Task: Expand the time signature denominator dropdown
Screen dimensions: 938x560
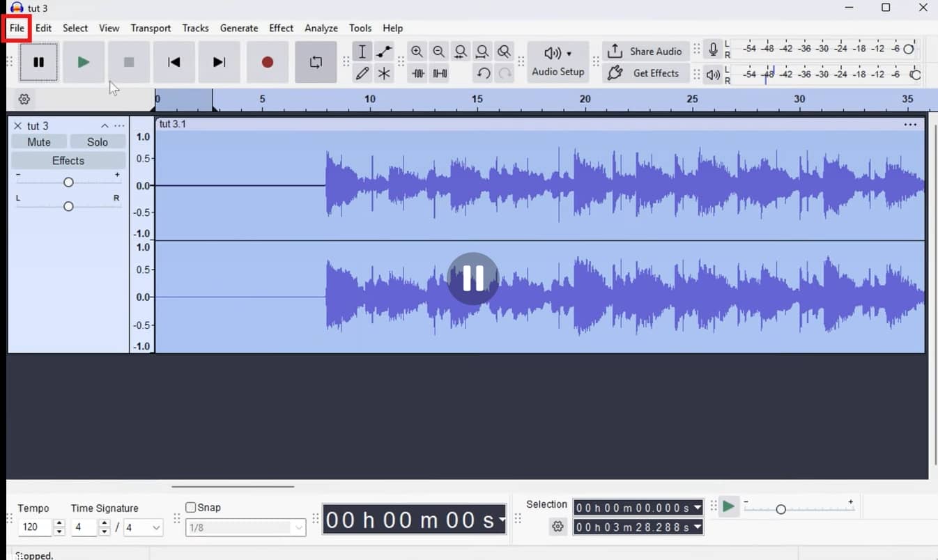Action: [143, 528]
